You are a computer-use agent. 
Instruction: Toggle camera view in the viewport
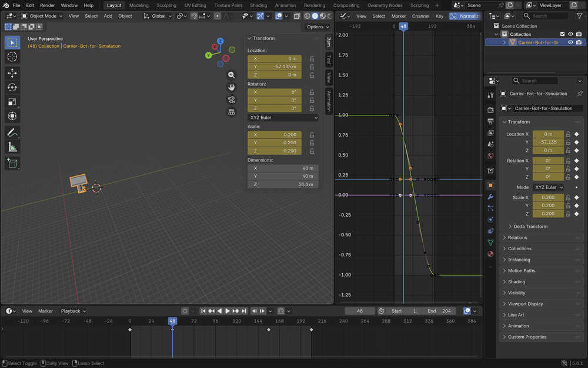[x=232, y=100]
